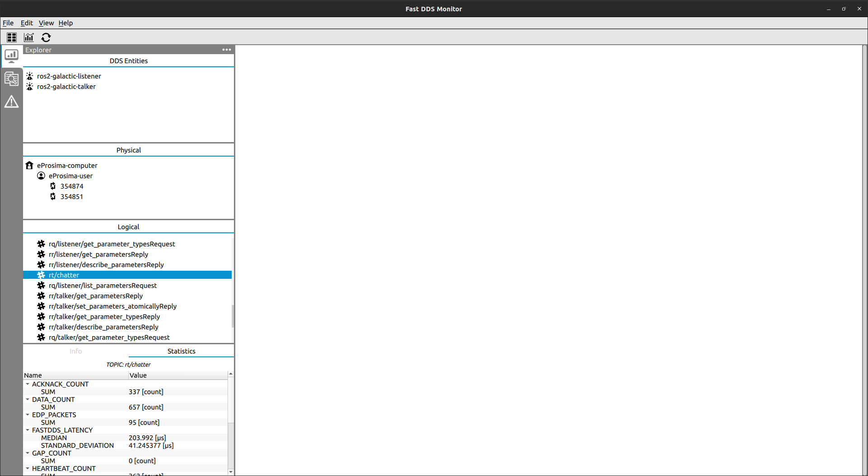Image resolution: width=868 pixels, height=476 pixels.
Task: Open the Issues warning triangle icon
Action: tap(11, 102)
